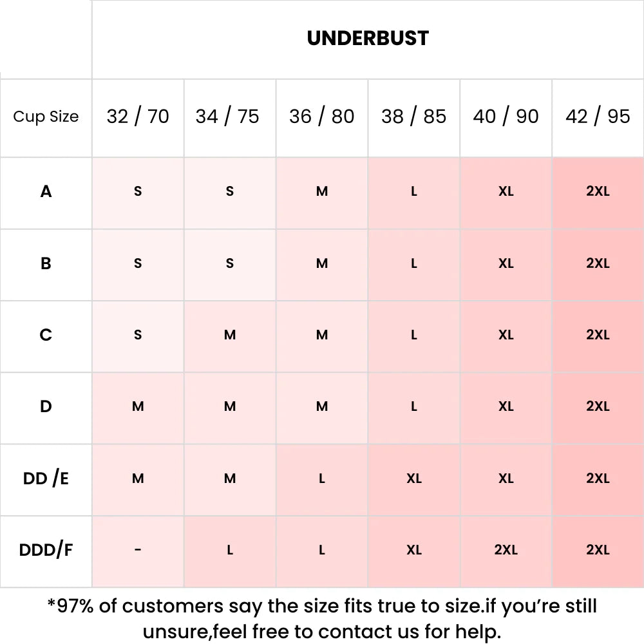Click the C cup size row label

click(46, 335)
